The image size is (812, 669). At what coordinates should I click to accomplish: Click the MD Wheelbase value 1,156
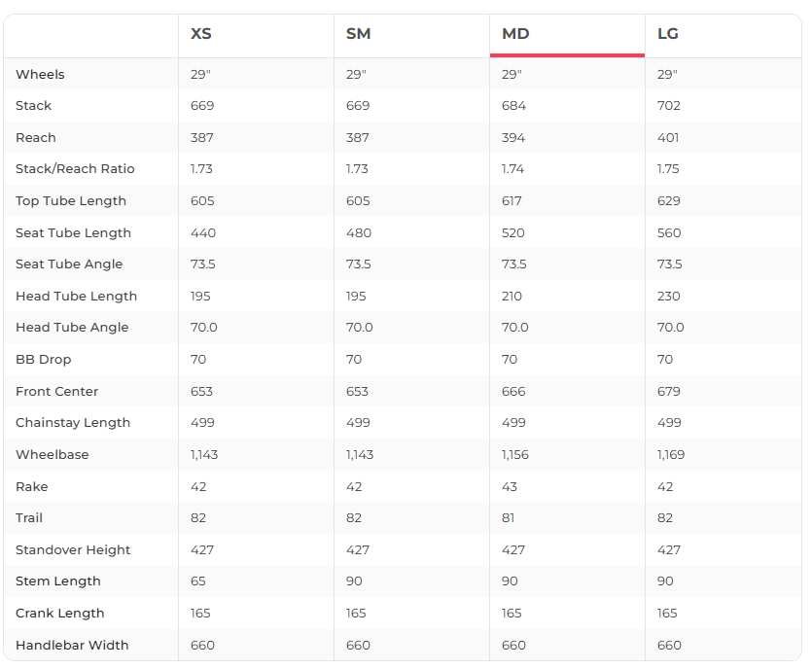(515, 455)
